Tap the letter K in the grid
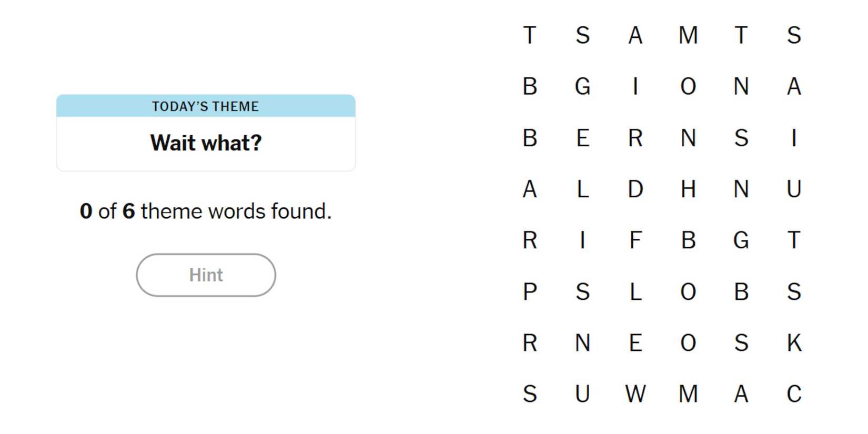The width and height of the screenshot is (868, 434). point(794,343)
